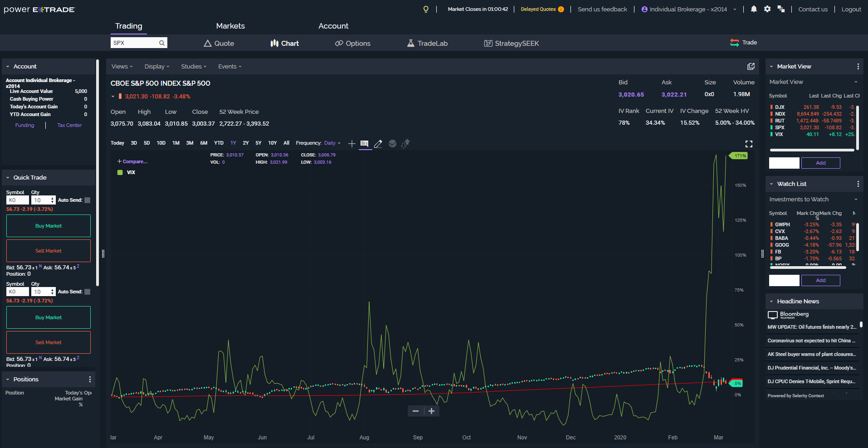Click Watch List symbol input field
This screenshot has height=448, width=868.
(x=784, y=281)
